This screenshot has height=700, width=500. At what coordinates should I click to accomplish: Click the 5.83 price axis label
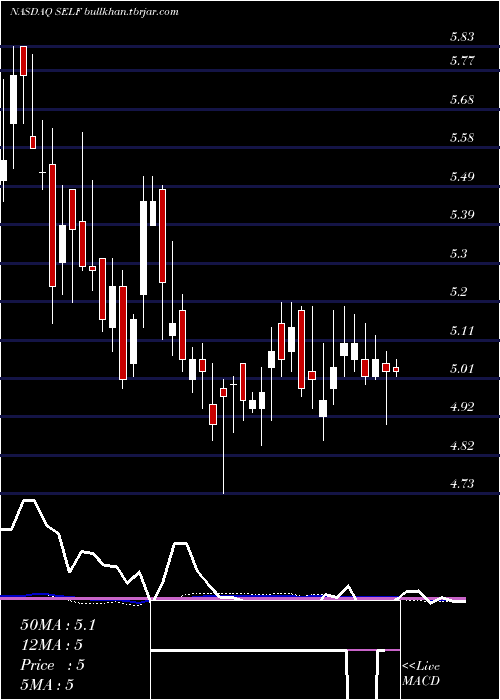tap(462, 37)
